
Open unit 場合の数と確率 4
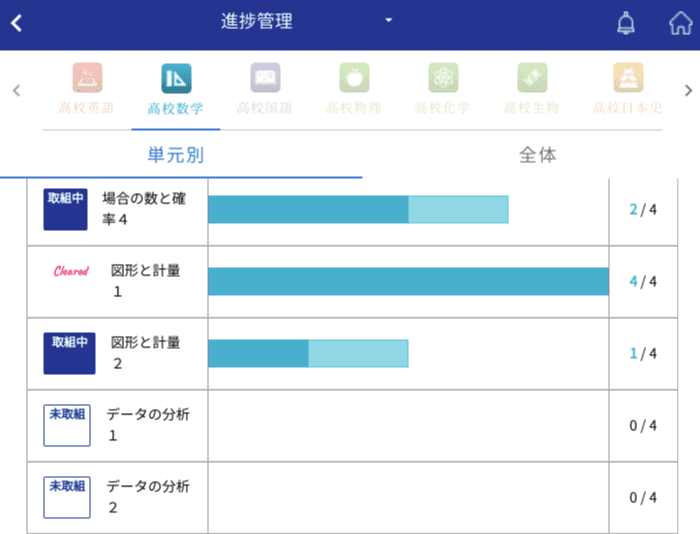click(144, 209)
